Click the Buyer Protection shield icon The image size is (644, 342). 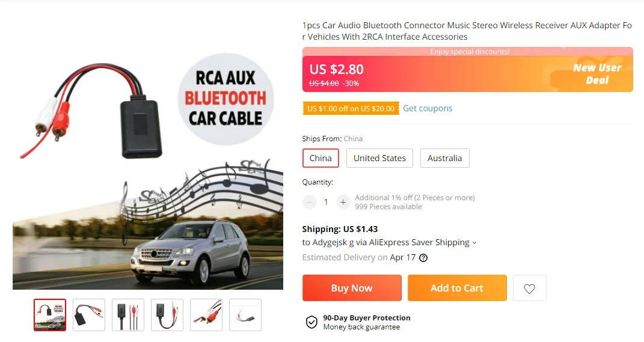click(x=311, y=323)
